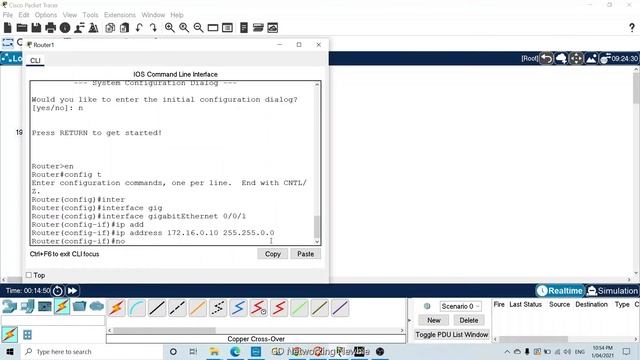Open the Tools menu
Viewport: 640px width, 360px height.
pyautogui.click(x=90, y=15)
